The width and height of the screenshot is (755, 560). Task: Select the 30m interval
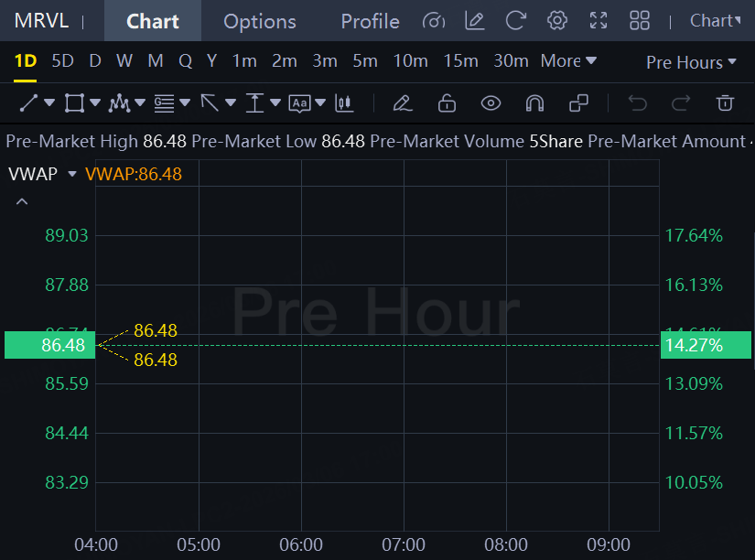pos(511,61)
